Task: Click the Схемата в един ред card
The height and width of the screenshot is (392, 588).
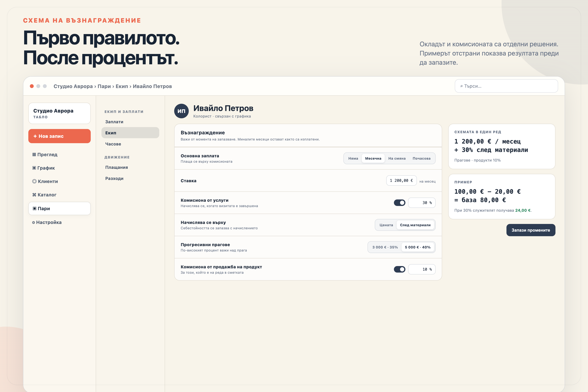Action: click(x=502, y=146)
